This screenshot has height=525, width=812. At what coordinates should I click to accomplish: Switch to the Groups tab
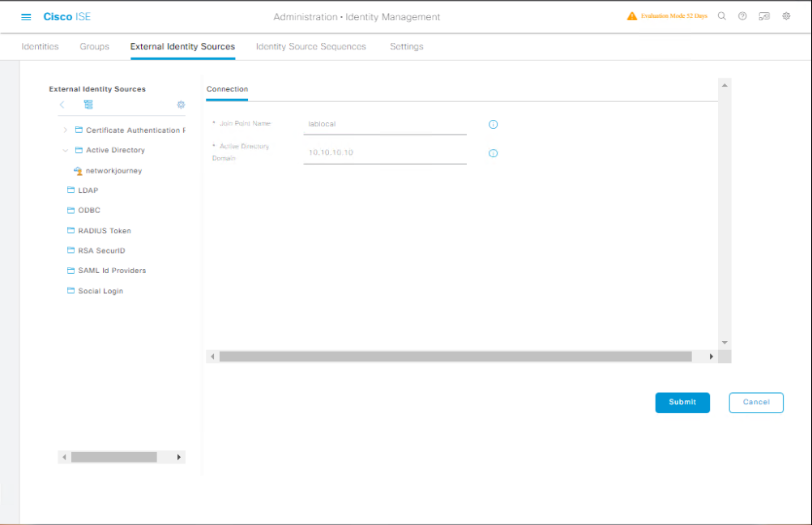tap(94, 47)
